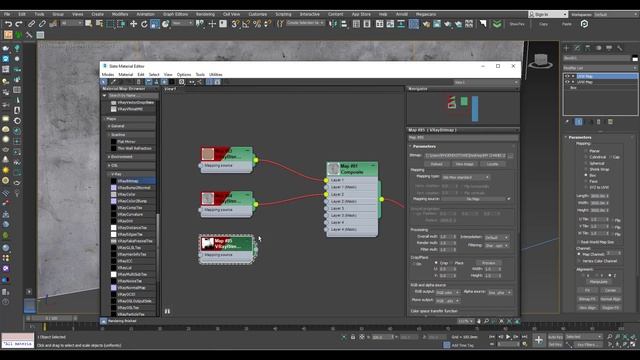Image resolution: width=640 pixels, height=360 pixels.
Task: Click the Locate button
Action: tap(492, 164)
